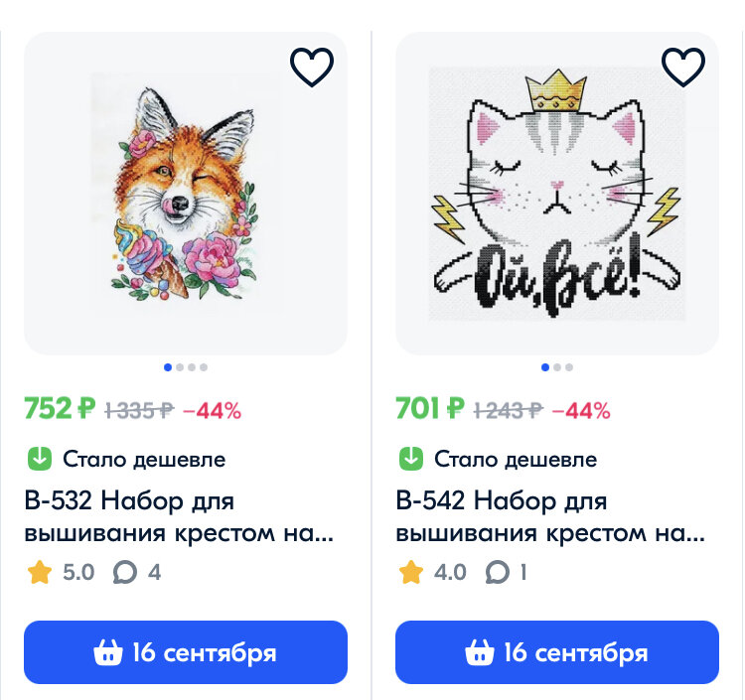This screenshot has width=745, height=700.
Task: Add B-542 kit to cart, 16 сентября
Action: click(x=557, y=652)
